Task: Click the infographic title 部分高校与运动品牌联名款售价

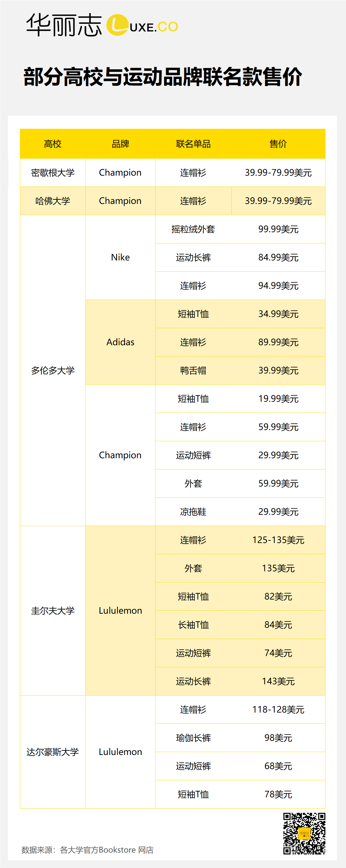Action: click(163, 77)
